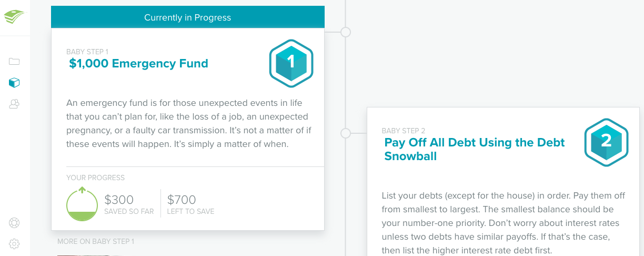Click the EveryDollar green logo icon
Image resolution: width=644 pixels, height=256 pixels.
(x=14, y=17)
